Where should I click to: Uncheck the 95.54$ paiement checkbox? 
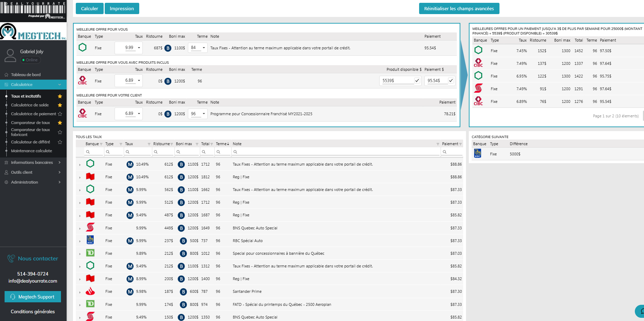[451, 81]
